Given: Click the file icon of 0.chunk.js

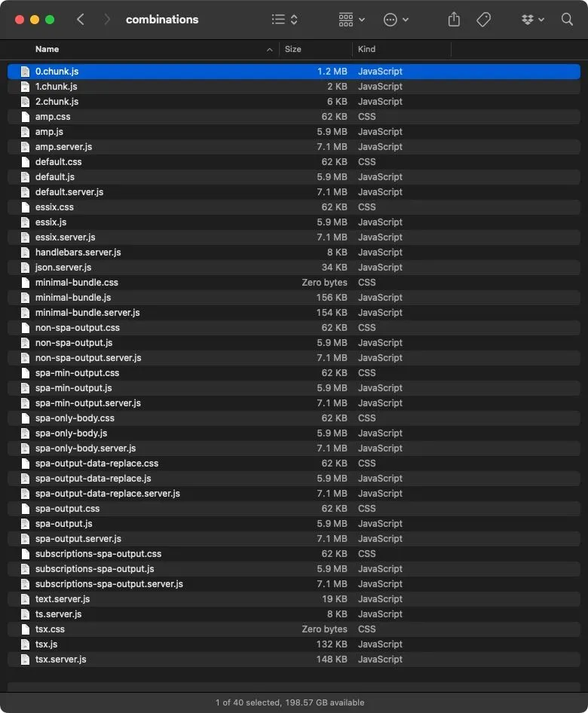Looking at the screenshot, I should pos(26,72).
